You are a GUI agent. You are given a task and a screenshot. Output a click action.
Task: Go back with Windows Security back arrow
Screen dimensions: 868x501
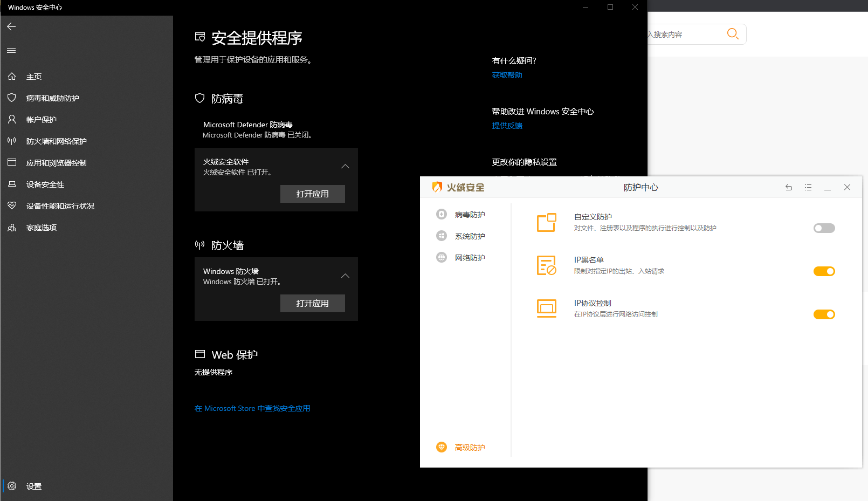click(11, 26)
